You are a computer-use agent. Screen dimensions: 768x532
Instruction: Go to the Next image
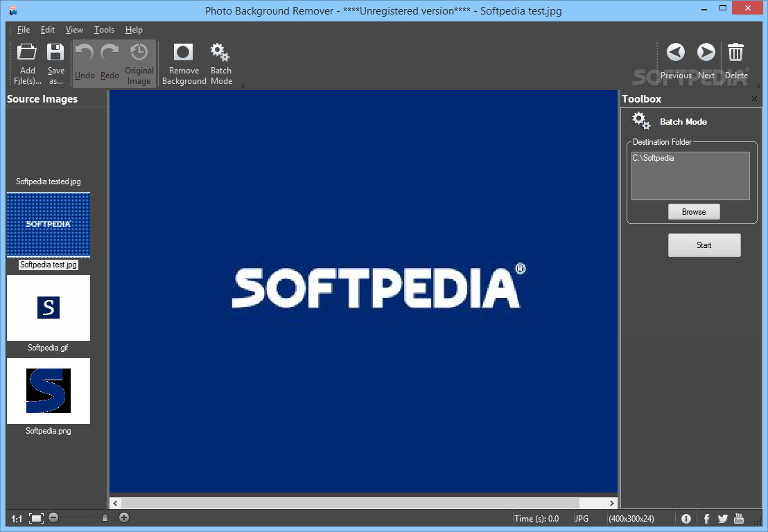tap(706, 61)
